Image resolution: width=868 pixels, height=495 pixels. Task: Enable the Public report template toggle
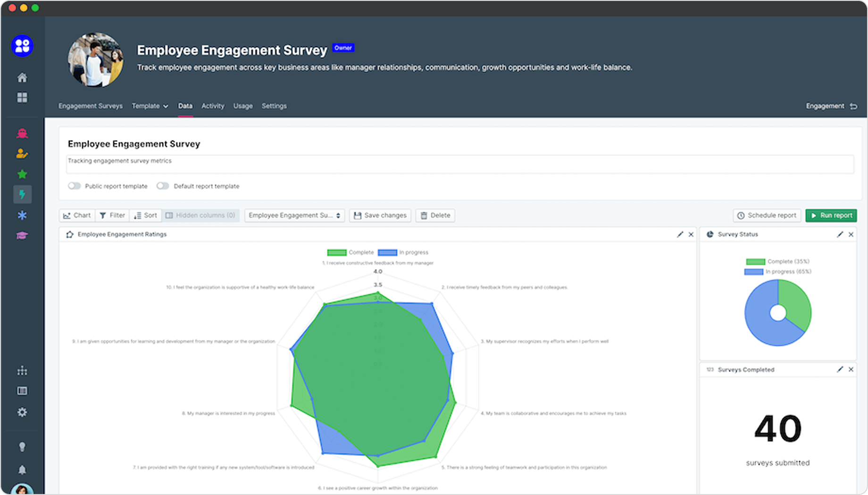coord(75,186)
